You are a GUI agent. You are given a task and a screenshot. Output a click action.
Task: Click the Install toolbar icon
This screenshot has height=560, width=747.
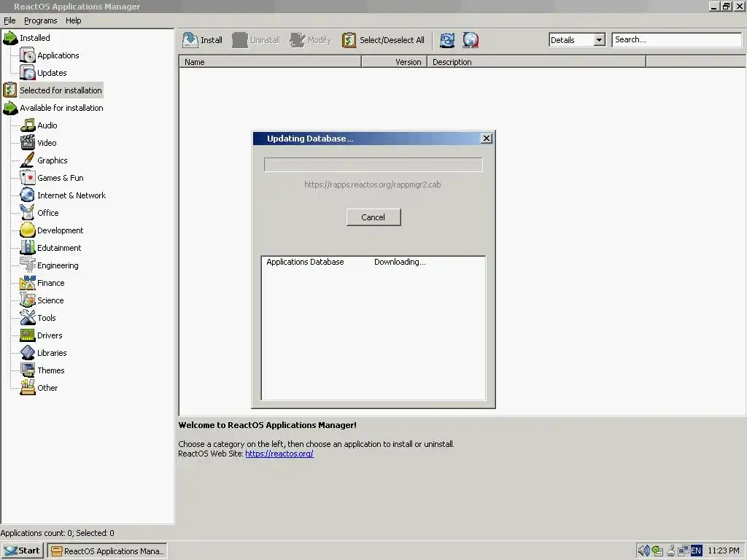point(190,40)
